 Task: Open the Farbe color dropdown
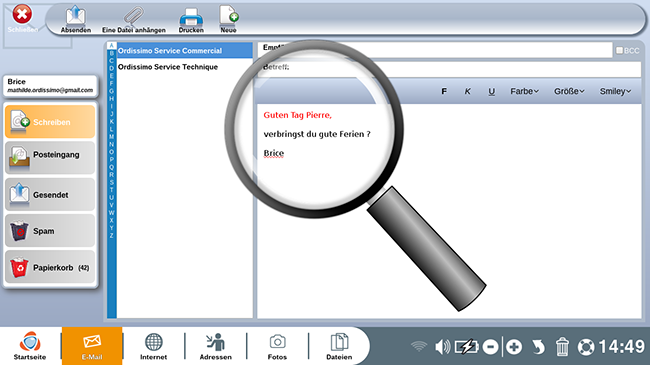click(x=524, y=91)
